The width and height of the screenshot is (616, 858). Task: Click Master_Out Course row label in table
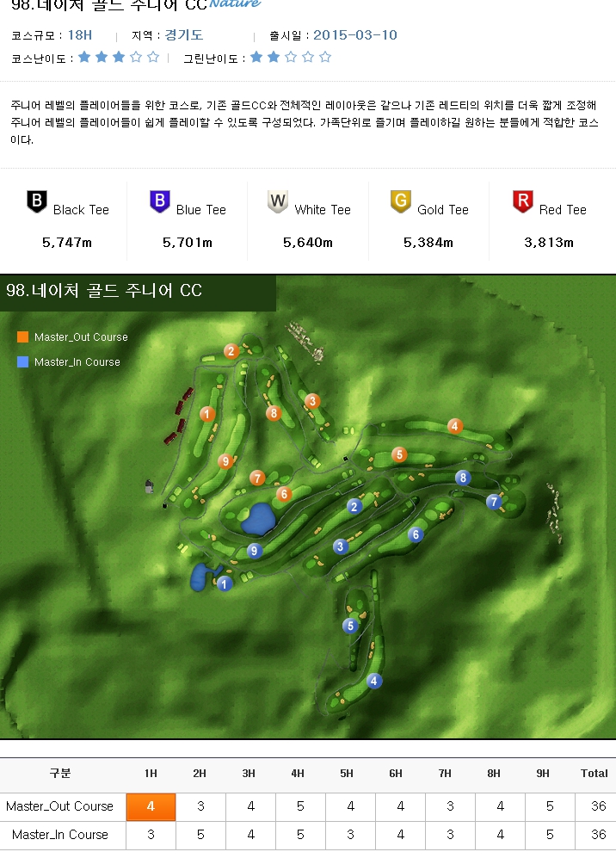(59, 806)
